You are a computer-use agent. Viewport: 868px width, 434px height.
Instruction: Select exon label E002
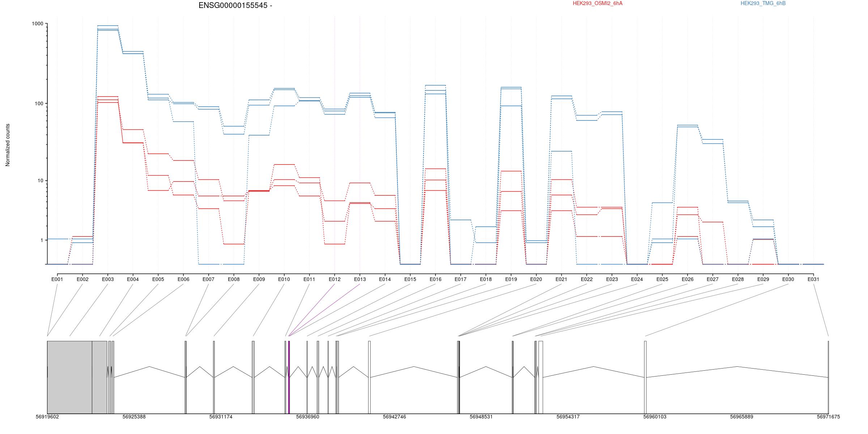(x=82, y=279)
